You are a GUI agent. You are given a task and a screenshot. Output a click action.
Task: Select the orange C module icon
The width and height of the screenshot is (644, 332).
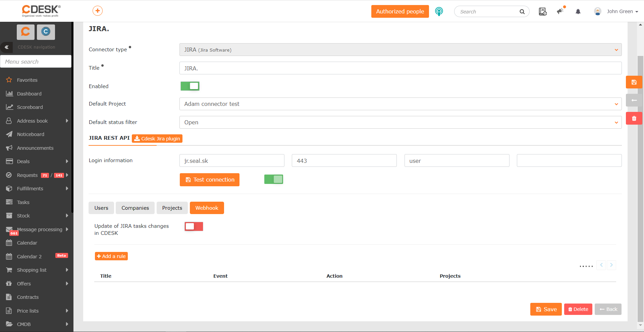(25, 32)
